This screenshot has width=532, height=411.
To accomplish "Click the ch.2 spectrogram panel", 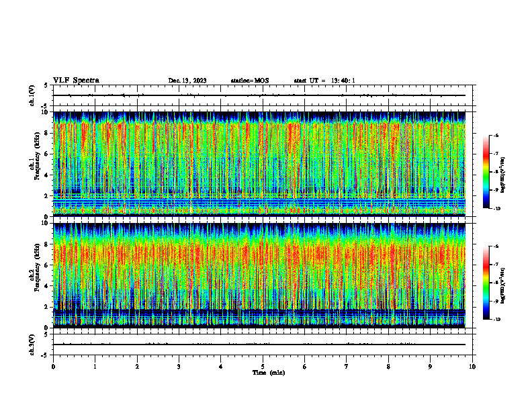I will [259, 275].
